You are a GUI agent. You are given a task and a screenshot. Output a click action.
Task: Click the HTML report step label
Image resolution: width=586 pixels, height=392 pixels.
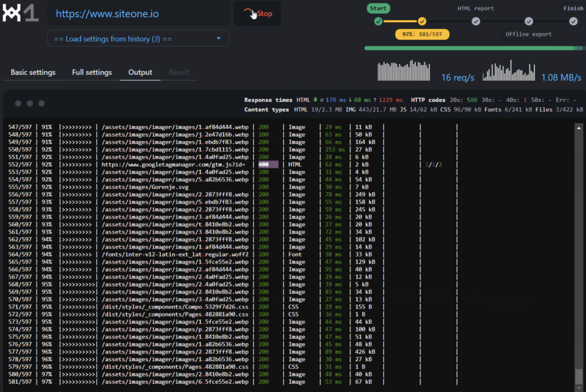(x=476, y=8)
